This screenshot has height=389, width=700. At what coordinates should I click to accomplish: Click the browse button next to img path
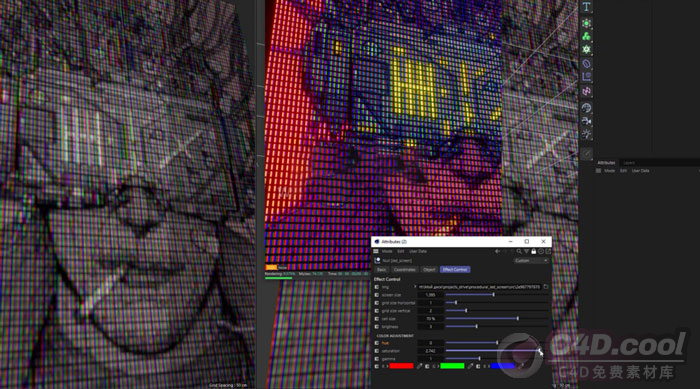pos(546,287)
